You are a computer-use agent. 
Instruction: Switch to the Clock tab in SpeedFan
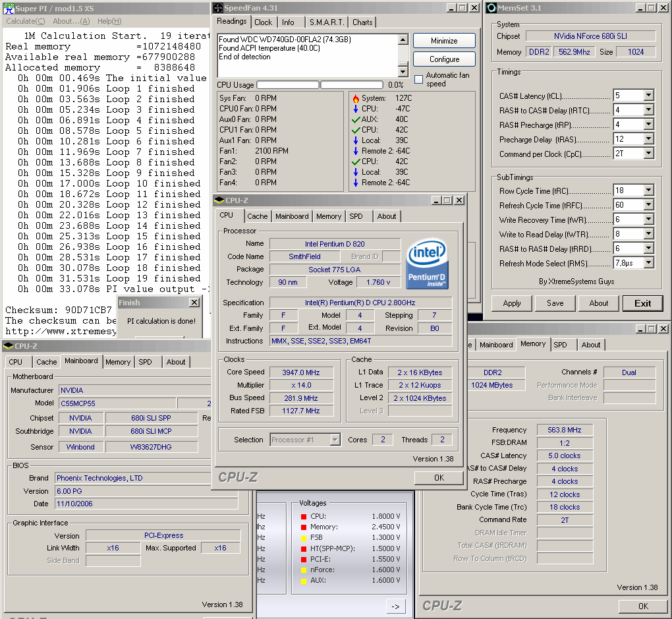coord(263,22)
